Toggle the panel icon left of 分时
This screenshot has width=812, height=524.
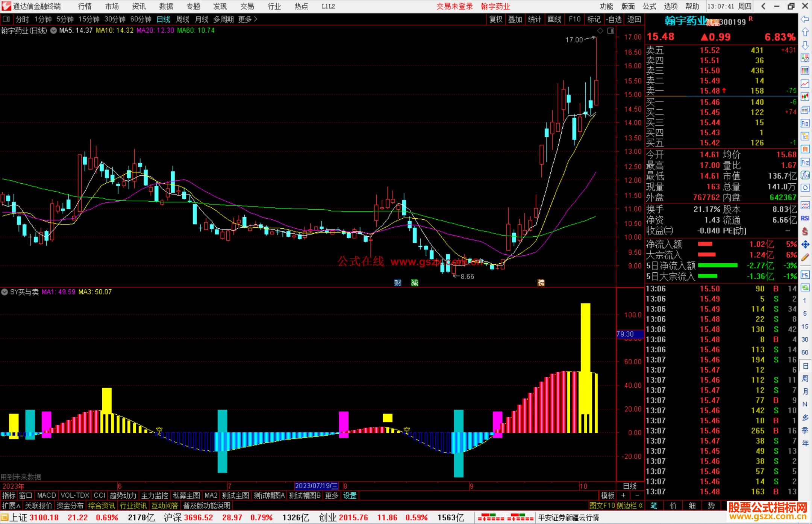pyautogui.click(x=6, y=19)
